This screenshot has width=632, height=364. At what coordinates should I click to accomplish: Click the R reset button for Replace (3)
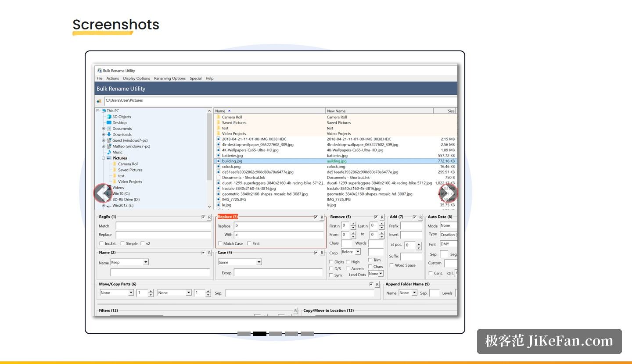[322, 217]
